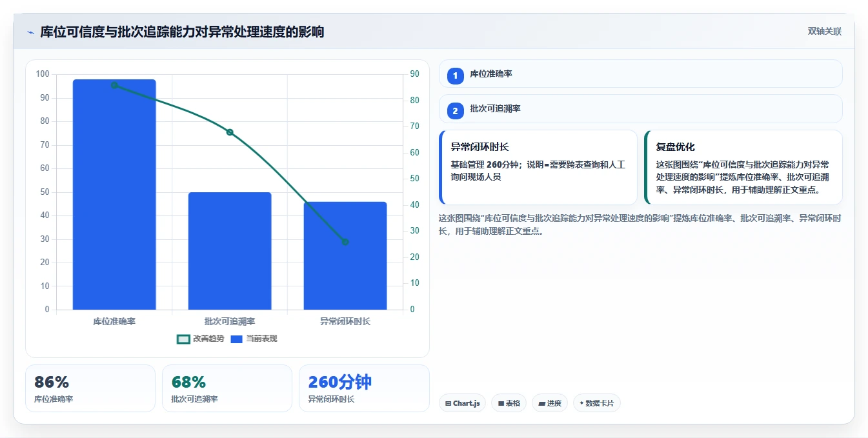
Task: Click trend line point on 异常闭环时长 bar
Action: tap(345, 242)
